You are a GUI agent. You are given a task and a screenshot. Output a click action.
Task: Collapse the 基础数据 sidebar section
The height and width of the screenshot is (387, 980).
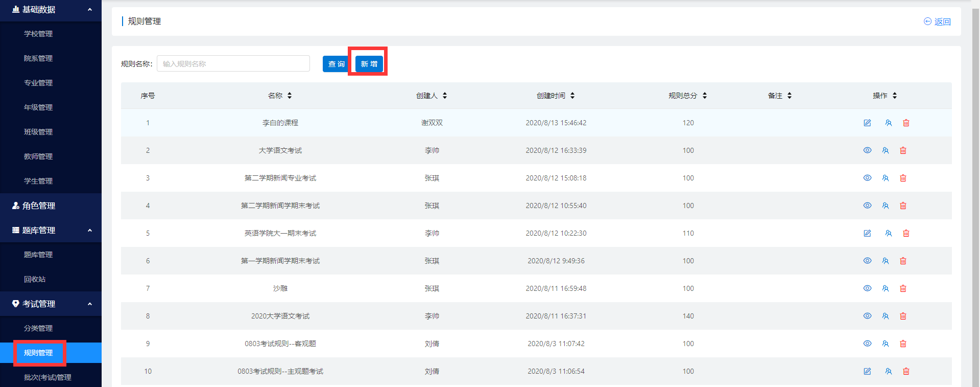[x=90, y=9]
